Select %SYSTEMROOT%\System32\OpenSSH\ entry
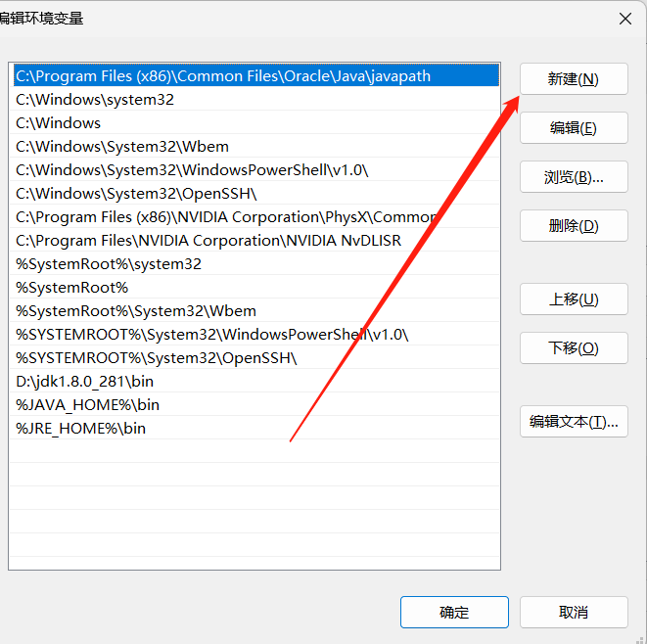The image size is (647, 644). tap(254, 358)
